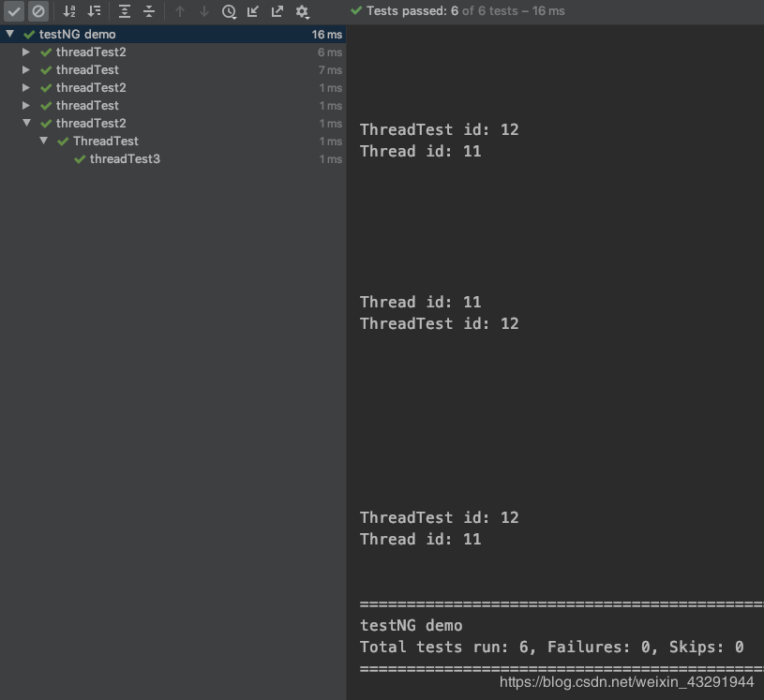
Task: Click the Import Tests icon
Action: click(x=253, y=11)
